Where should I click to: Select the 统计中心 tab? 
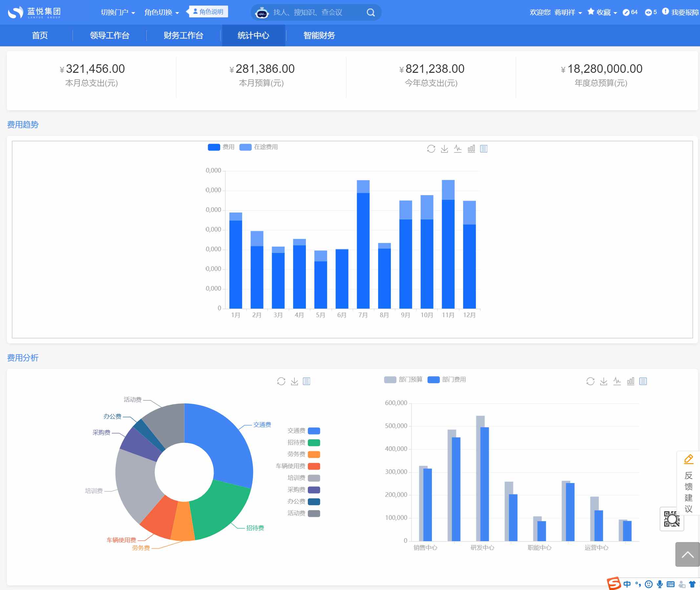tap(253, 35)
